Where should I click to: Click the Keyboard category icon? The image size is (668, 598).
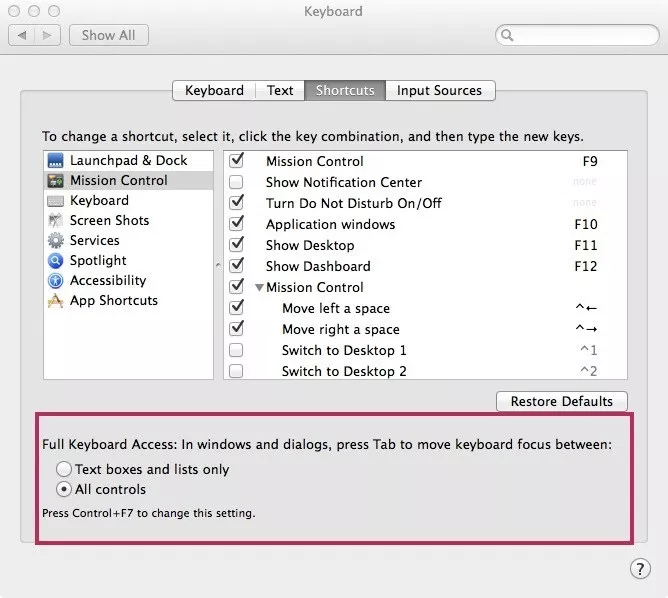[x=55, y=201]
